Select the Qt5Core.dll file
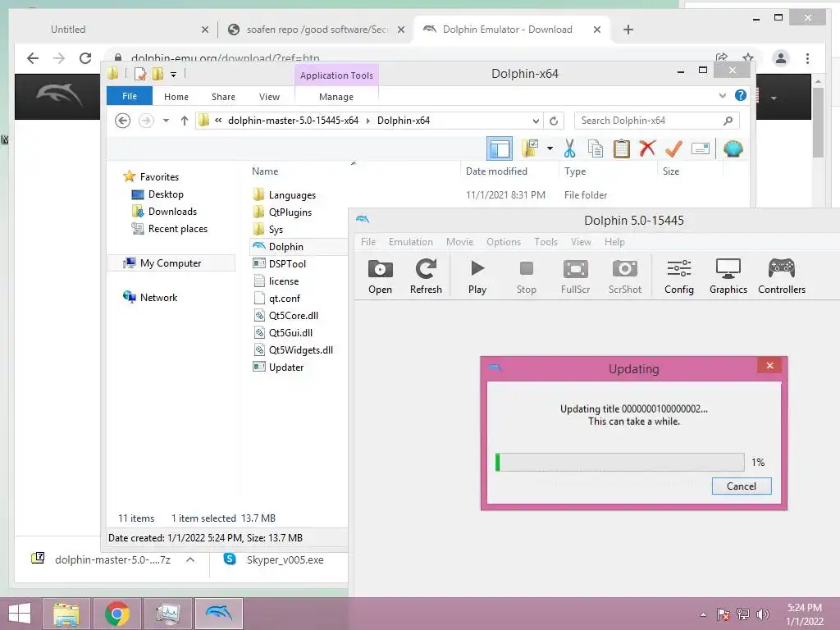 coord(293,316)
